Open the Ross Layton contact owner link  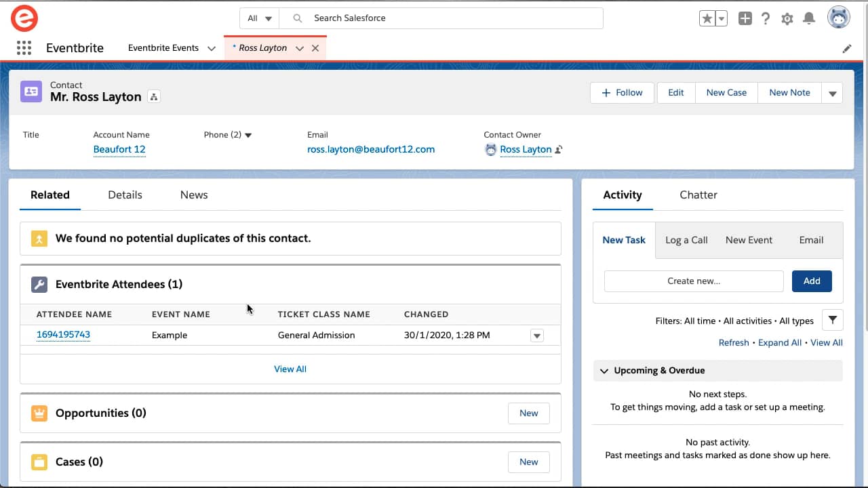click(526, 150)
